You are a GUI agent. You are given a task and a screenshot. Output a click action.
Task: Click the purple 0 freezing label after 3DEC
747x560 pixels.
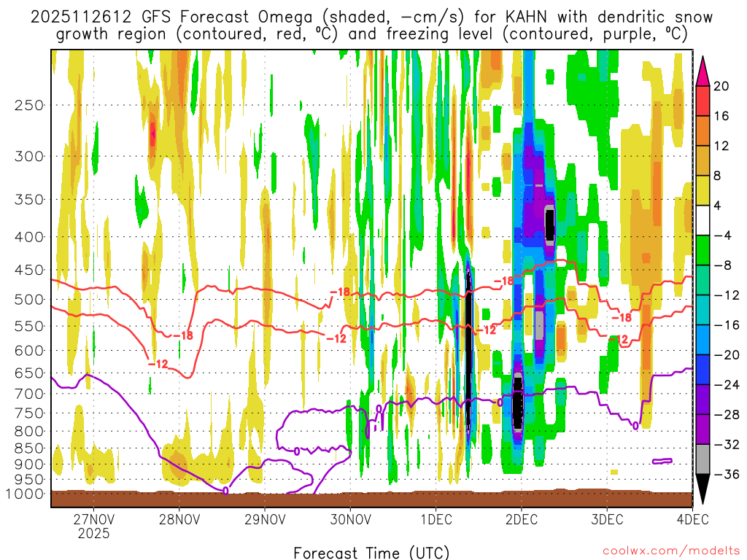(x=635, y=426)
